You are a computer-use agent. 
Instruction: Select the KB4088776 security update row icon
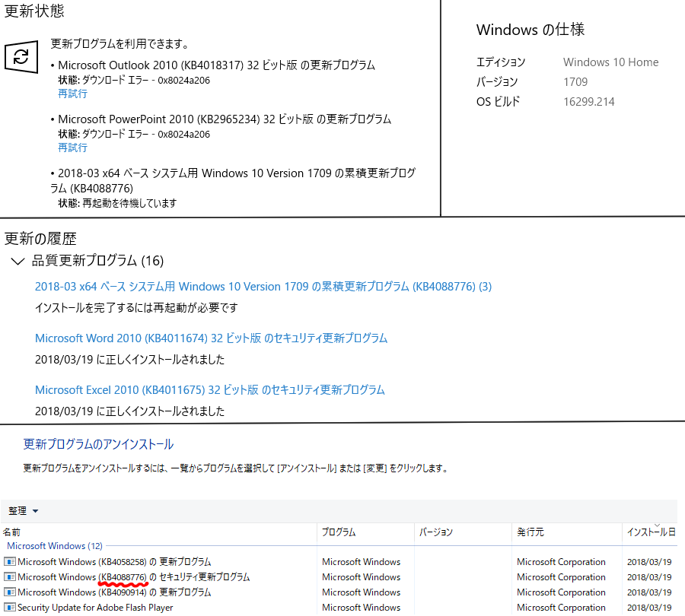click(x=10, y=577)
